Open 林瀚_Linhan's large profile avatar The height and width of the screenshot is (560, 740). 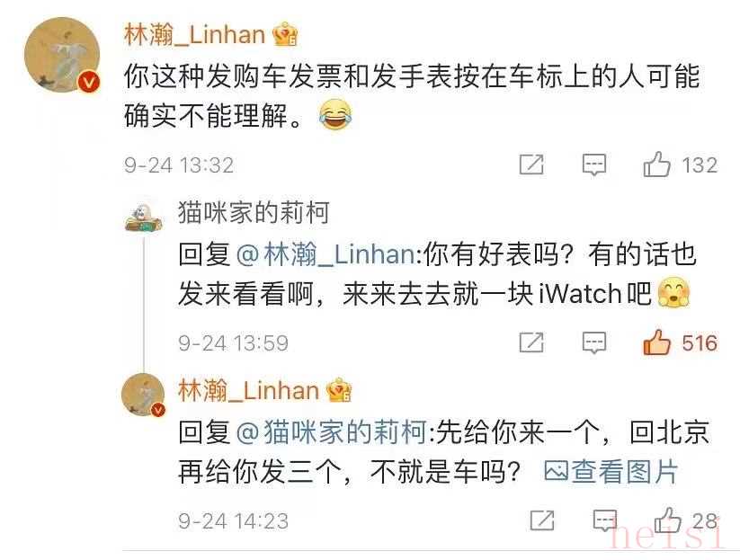(x=62, y=56)
